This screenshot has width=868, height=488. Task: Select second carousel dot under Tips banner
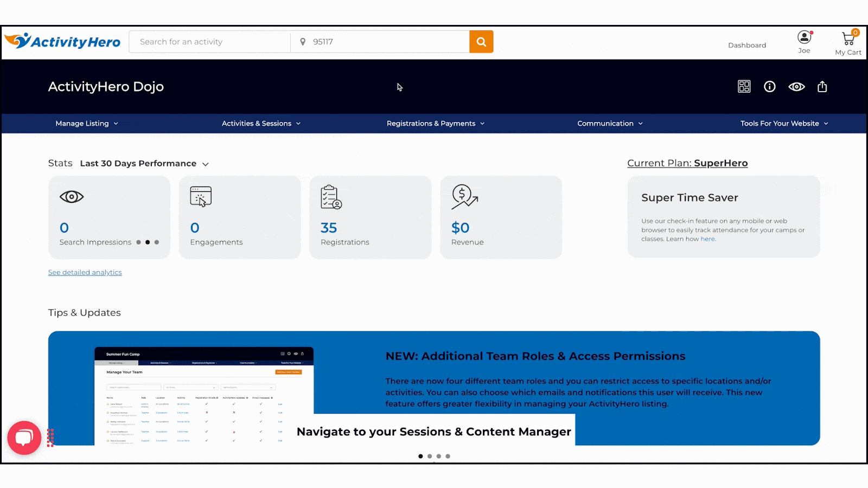[430, 456]
